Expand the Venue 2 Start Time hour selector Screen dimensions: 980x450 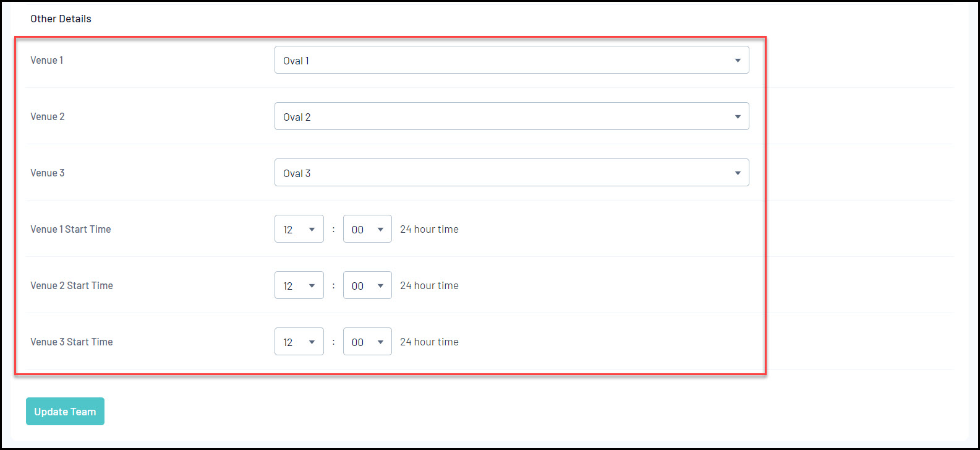click(x=299, y=285)
